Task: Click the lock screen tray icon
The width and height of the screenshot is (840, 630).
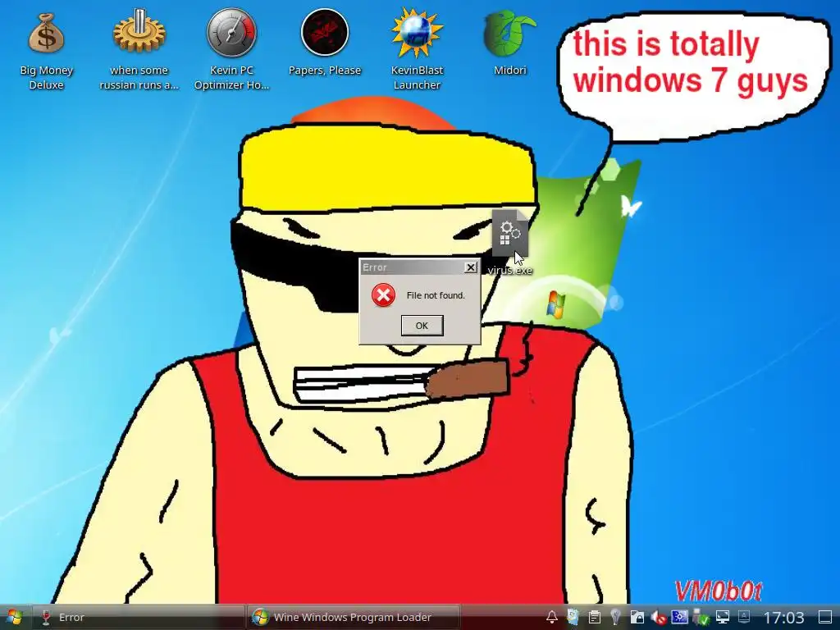Action: point(637,617)
